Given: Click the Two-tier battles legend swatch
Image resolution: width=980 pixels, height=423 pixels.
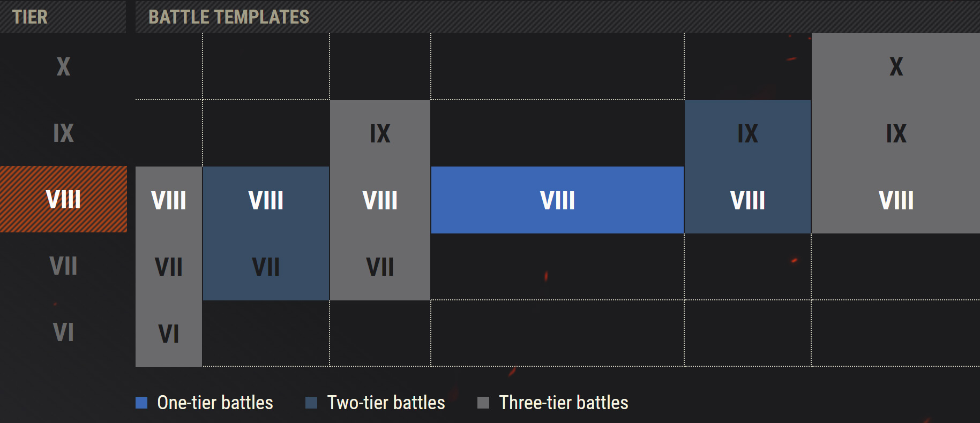Looking at the screenshot, I should pyautogui.click(x=311, y=403).
